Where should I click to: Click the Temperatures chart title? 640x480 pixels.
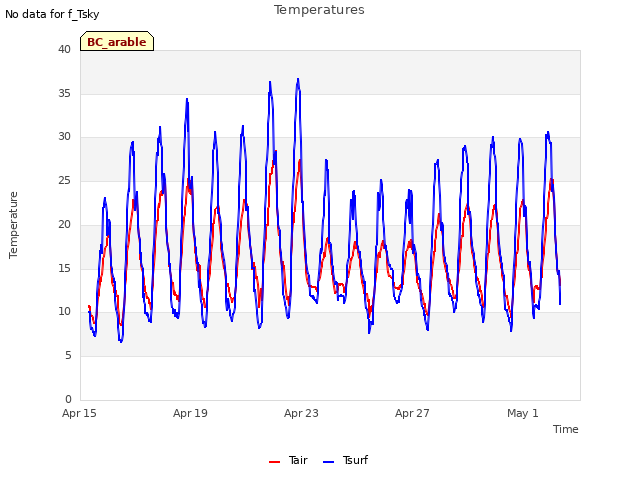(x=319, y=10)
